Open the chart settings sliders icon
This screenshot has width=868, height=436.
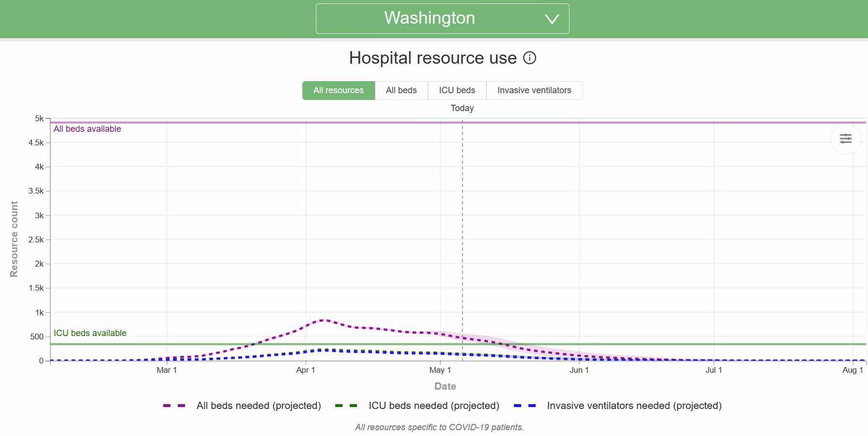tap(846, 139)
